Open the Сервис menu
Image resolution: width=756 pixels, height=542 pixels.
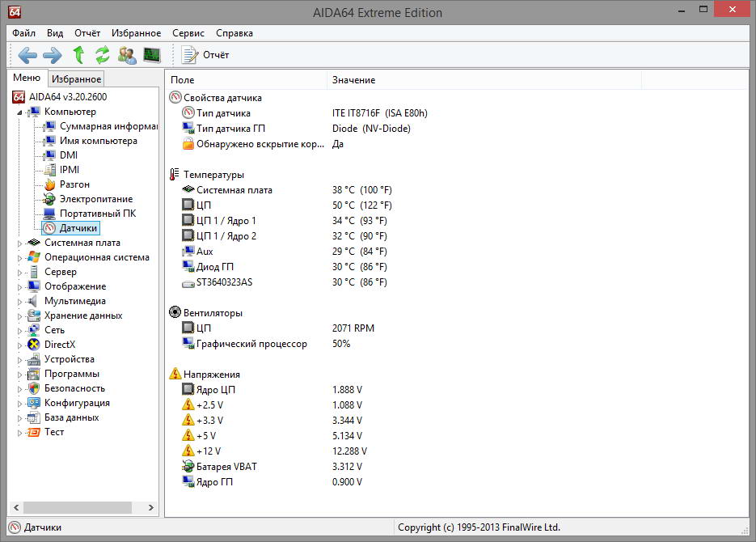188,33
